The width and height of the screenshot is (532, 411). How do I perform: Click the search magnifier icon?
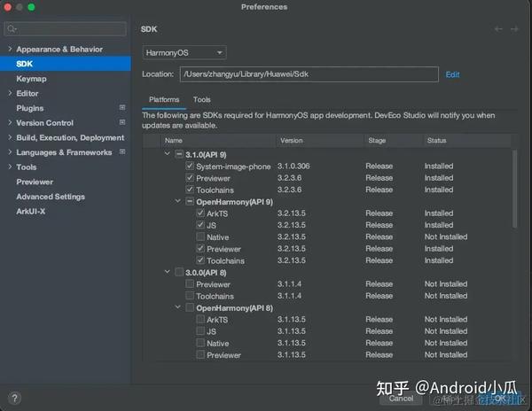[x=12, y=29]
